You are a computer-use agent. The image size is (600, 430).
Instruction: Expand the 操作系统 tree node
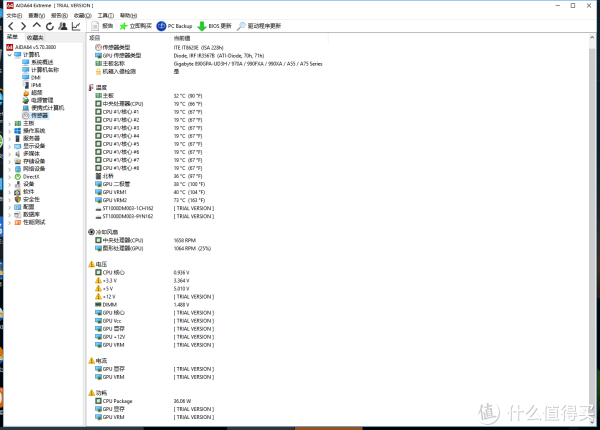[10, 130]
